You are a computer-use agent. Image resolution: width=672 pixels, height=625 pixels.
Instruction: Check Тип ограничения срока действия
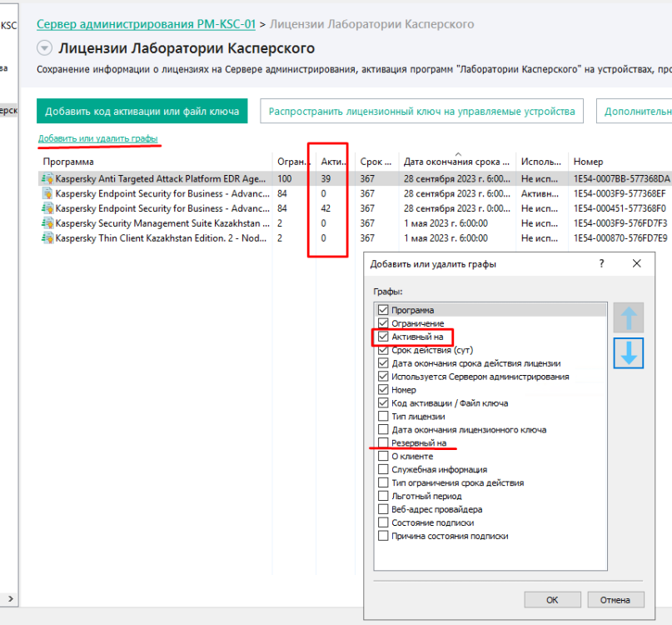coord(383,482)
